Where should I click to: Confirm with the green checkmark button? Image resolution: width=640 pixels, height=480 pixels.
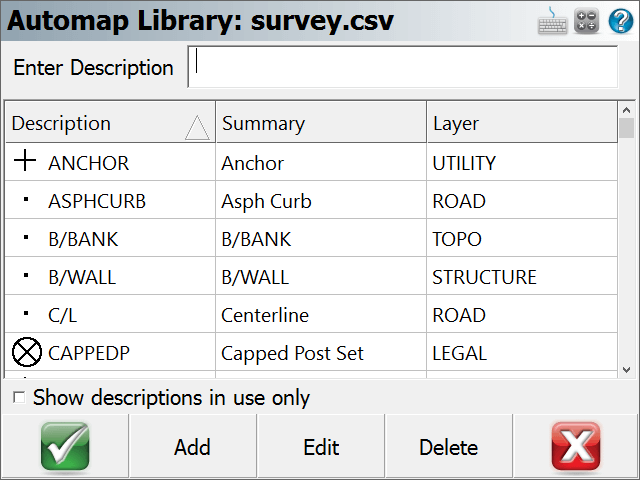[x=65, y=447]
